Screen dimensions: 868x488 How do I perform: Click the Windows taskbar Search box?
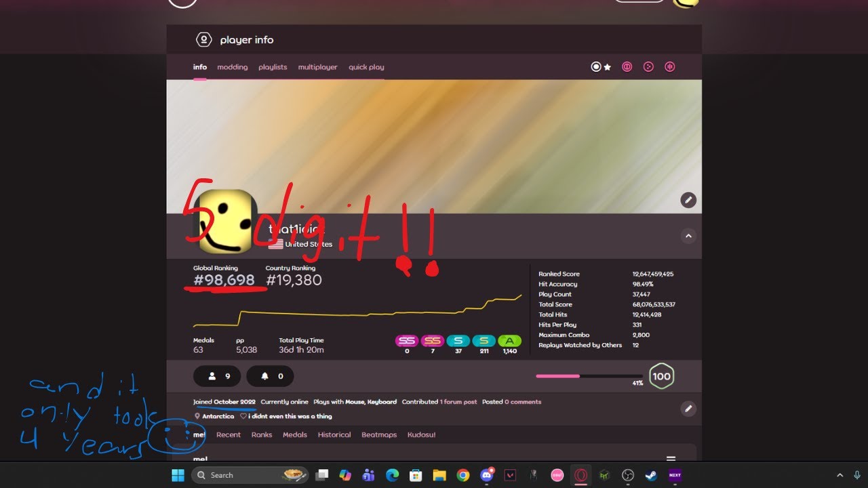pyautogui.click(x=250, y=475)
